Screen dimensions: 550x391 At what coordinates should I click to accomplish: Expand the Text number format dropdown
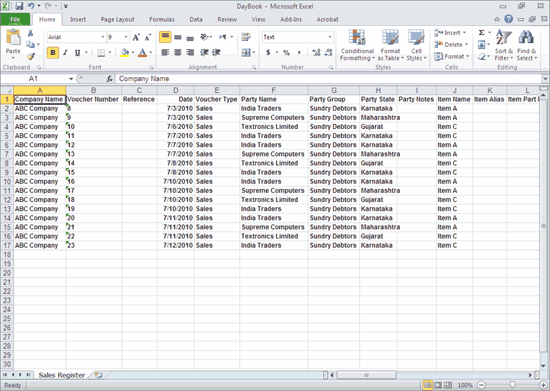(x=330, y=37)
